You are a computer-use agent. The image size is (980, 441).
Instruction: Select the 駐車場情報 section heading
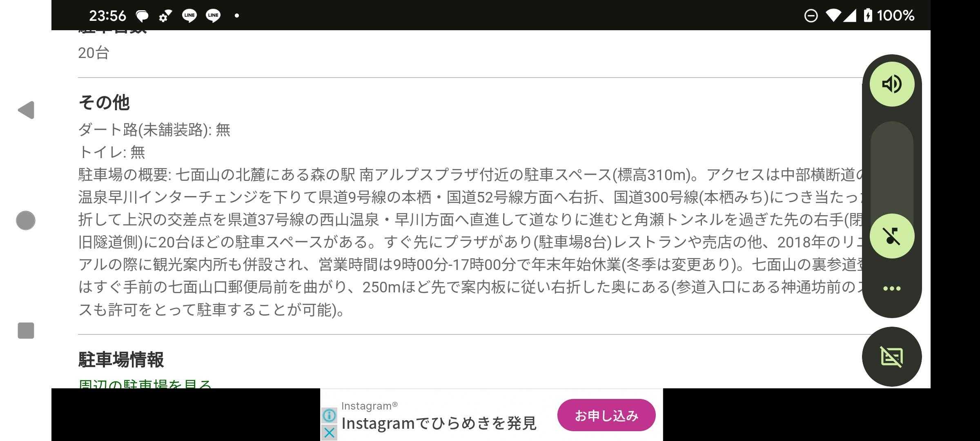pyautogui.click(x=121, y=360)
